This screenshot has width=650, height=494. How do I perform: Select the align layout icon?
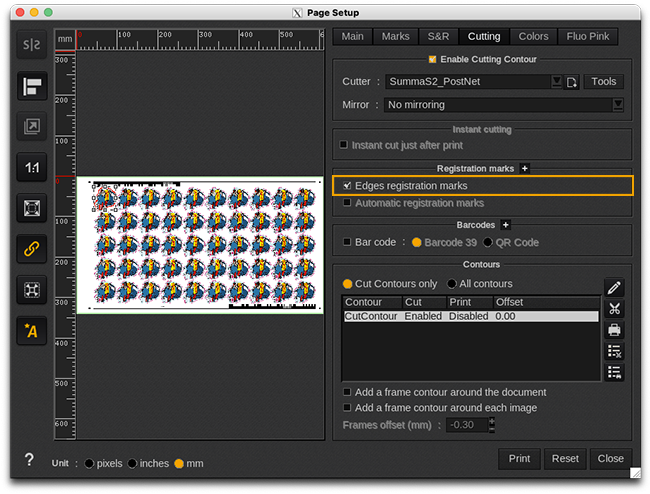pyautogui.click(x=32, y=86)
